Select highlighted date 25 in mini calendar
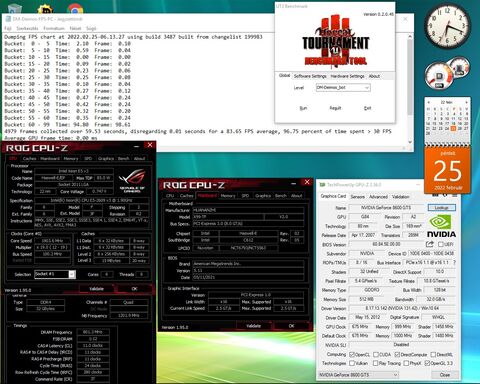Image resolution: width=480 pixels, height=384 pixels. (453, 128)
